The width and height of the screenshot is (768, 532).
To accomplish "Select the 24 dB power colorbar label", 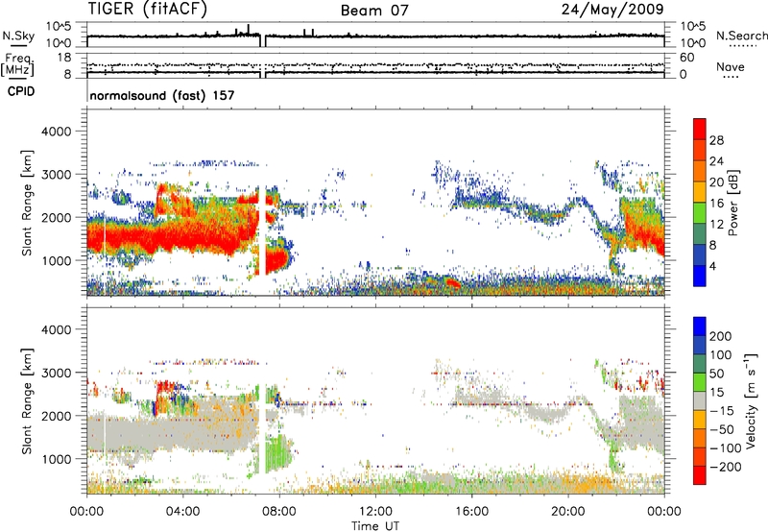I will 716,161.
